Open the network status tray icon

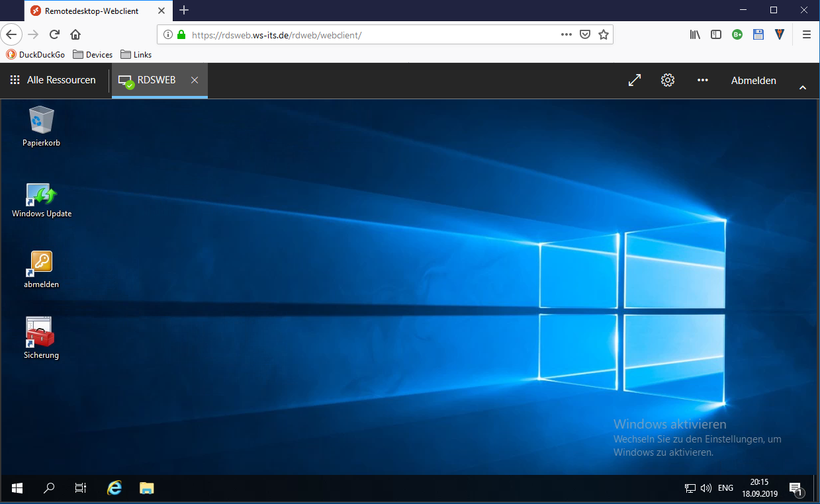690,488
